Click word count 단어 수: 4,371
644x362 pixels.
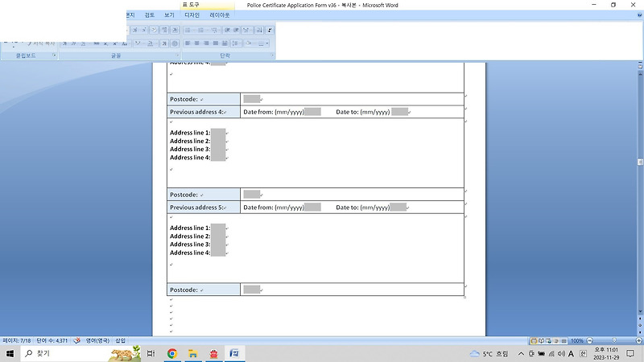point(52,340)
